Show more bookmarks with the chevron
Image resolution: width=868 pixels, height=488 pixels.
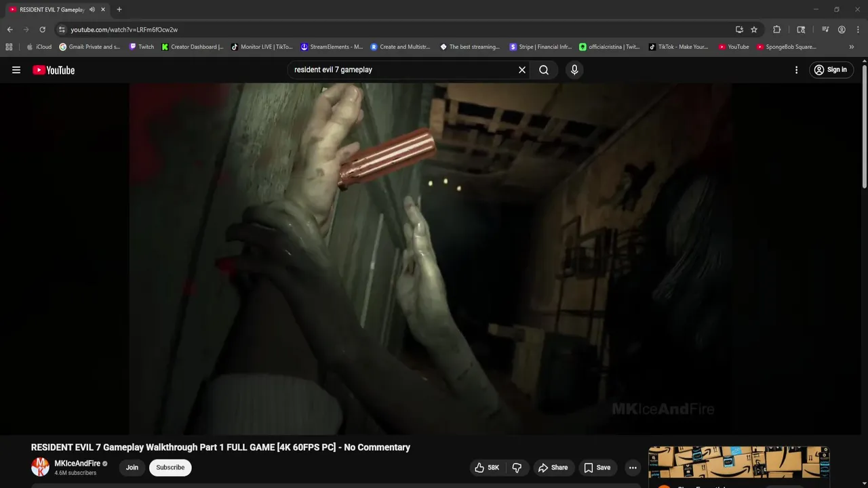tap(851, 47)
